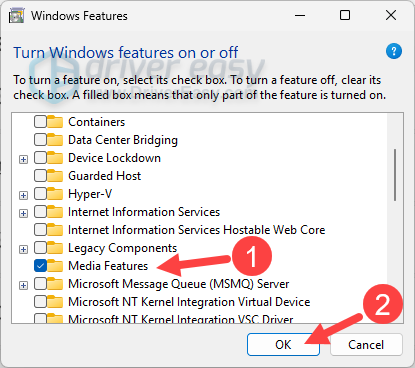Select the Device Lockdown label
Image resolution: width=415 pixels, height=368 pixels.
pos(114,158)
